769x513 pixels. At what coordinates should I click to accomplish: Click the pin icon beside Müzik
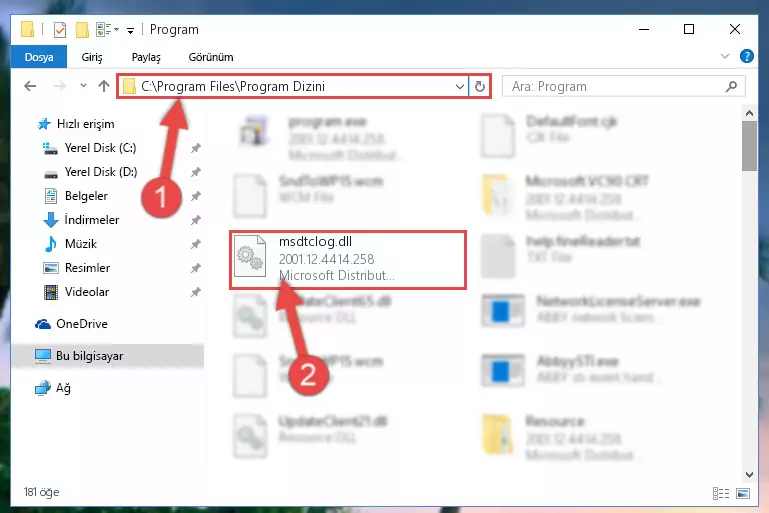pos(196,244)
